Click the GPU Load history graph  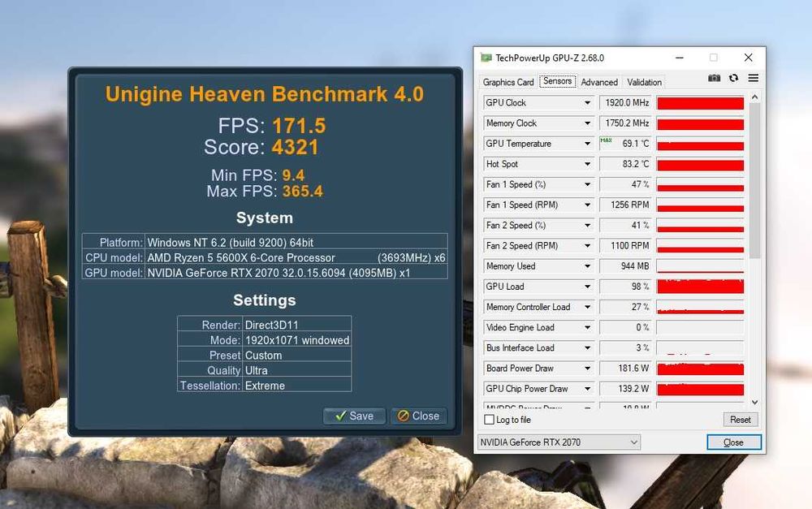pos(700,287)
